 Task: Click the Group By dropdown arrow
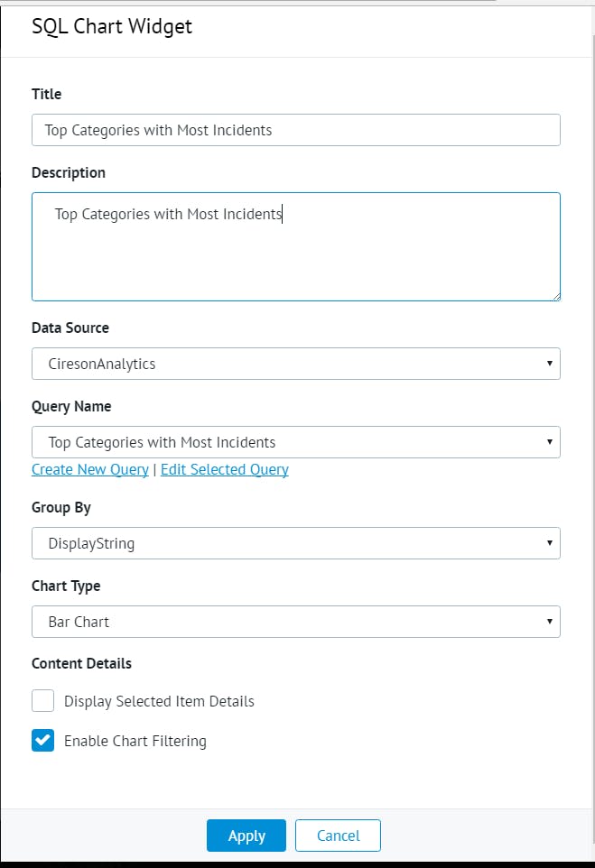[549, 543]
